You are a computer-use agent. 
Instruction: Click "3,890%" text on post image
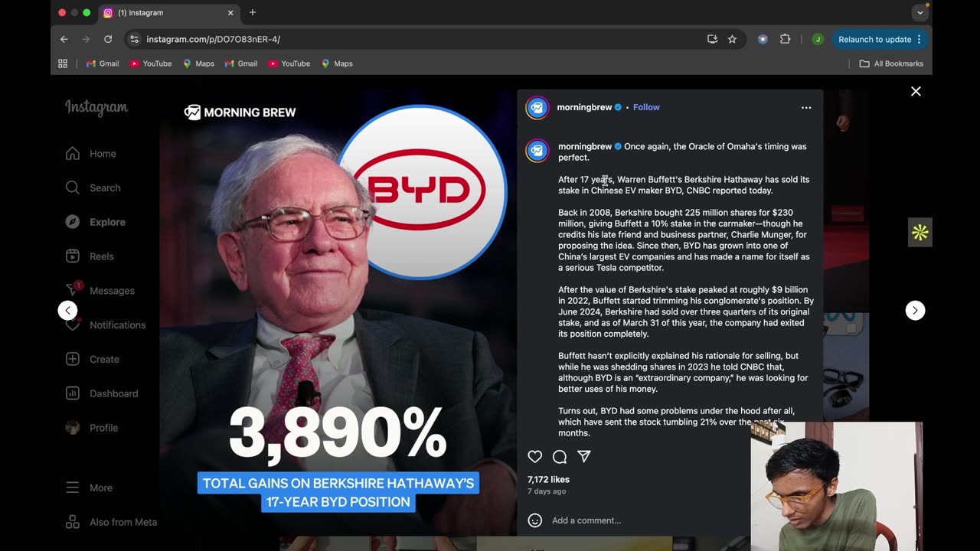[x=338, y=433]
